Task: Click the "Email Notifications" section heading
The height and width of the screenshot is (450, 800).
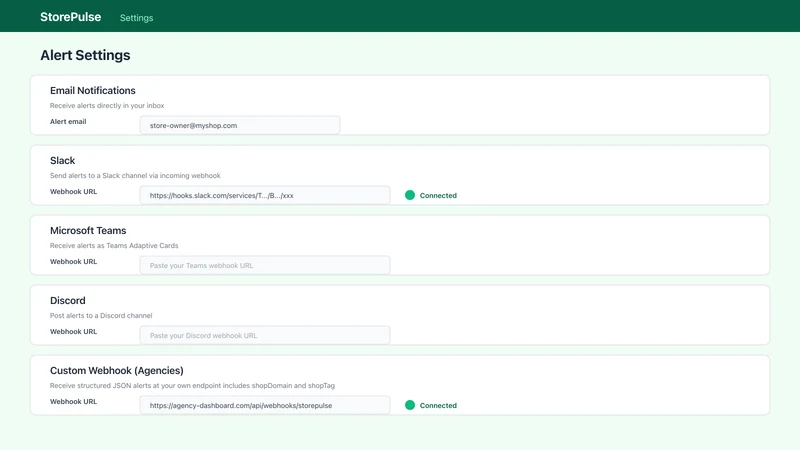Action: pyautogui.click(x=92, y=90)
